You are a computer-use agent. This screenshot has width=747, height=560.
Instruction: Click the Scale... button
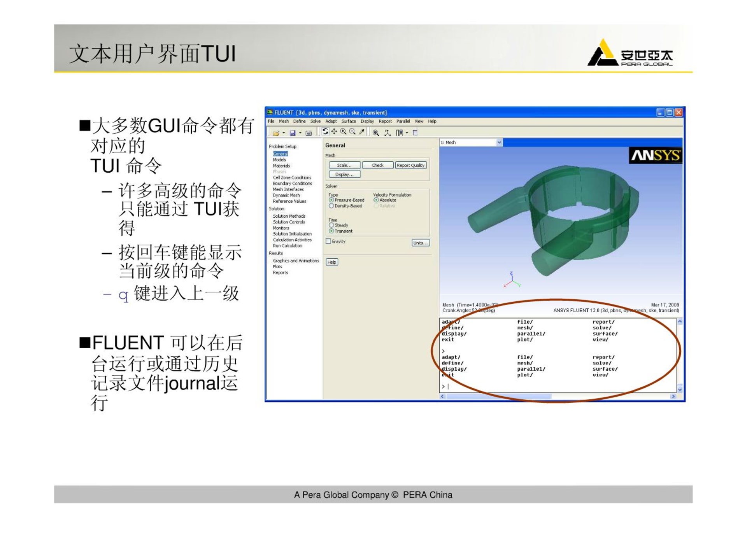344,165
